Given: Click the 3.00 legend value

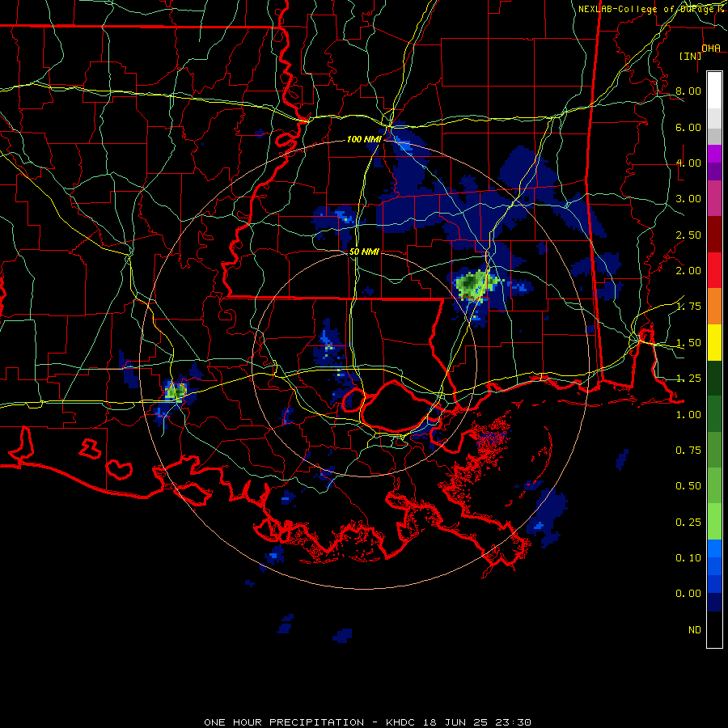Looking at the screenshot, I should 688,199.
